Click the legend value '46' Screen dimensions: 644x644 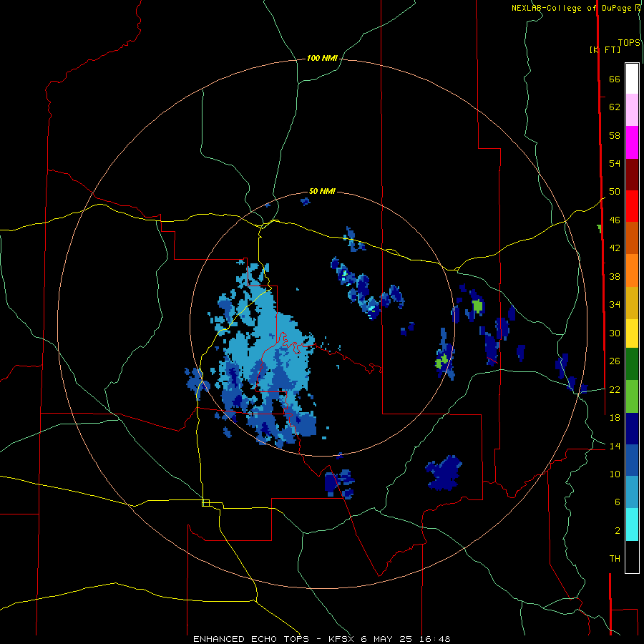click(615, 220)
